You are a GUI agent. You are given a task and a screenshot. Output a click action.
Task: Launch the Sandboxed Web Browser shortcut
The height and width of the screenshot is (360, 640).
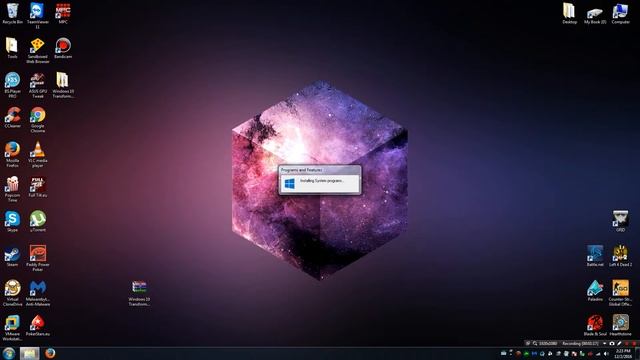38,50
